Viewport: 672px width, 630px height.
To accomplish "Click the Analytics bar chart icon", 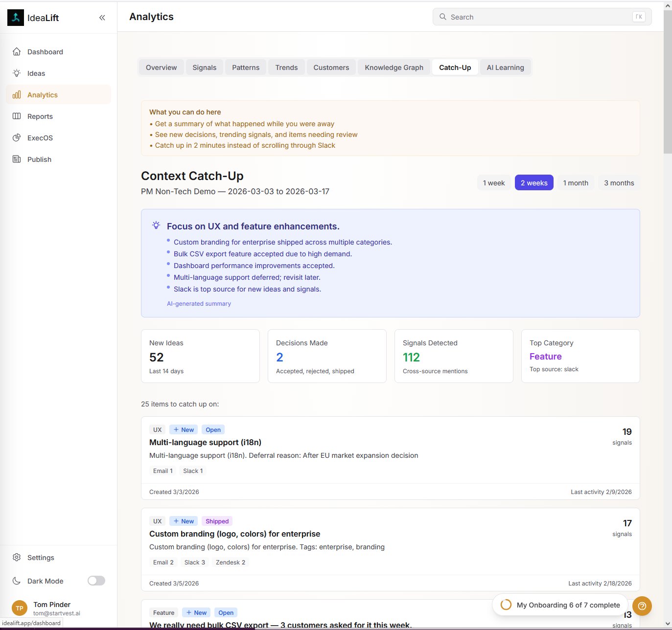I will tap(17, 95).
